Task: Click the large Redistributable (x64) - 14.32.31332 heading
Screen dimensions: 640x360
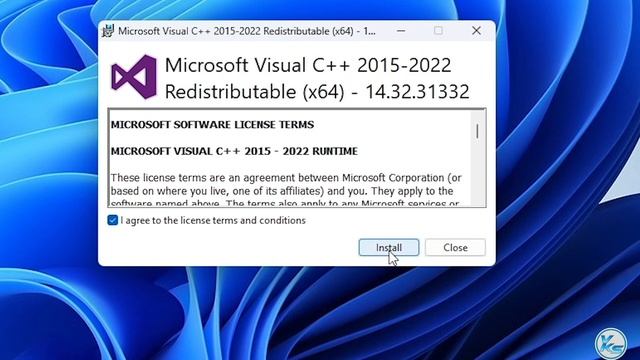Action: [x=317, y=92]
